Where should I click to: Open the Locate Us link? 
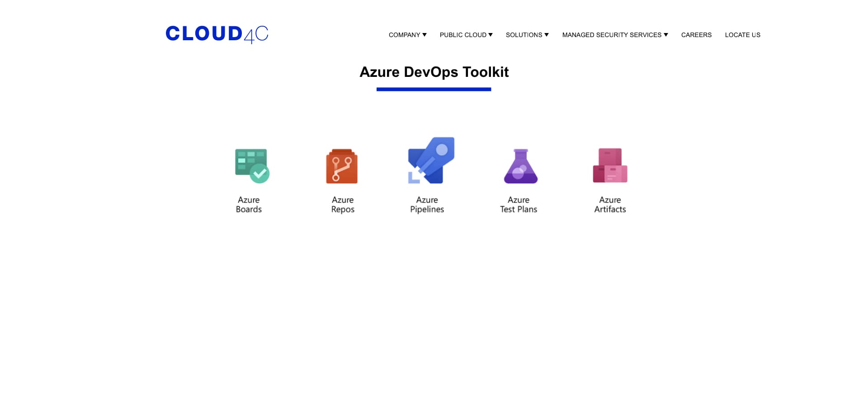pyautogui.click(x=743, y=35)
